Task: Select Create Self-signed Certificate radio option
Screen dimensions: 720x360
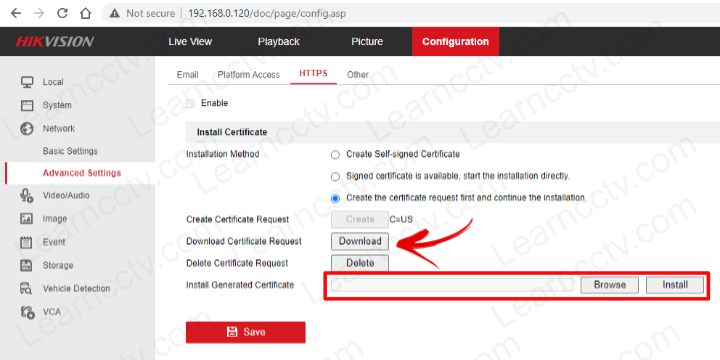Action: 335,155
